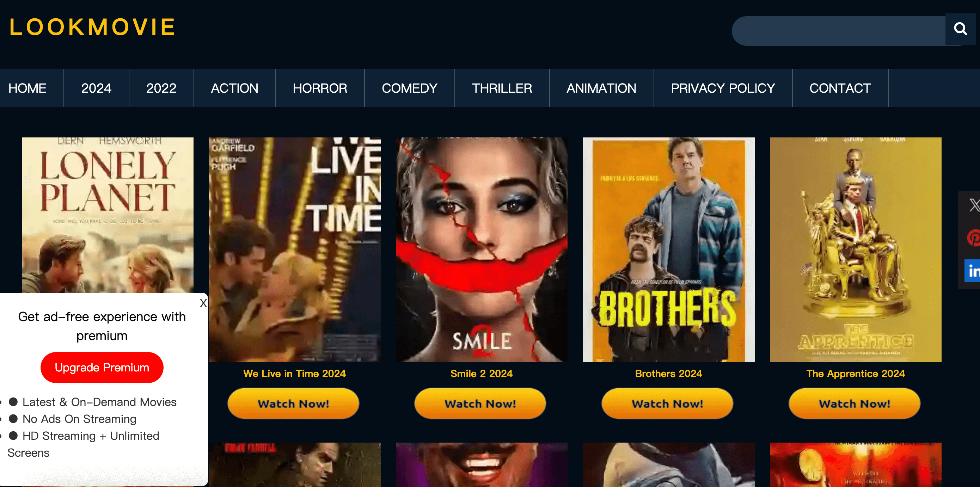Click Upgrade Premium button on popup
980x487 pixels.
point(102,367)
